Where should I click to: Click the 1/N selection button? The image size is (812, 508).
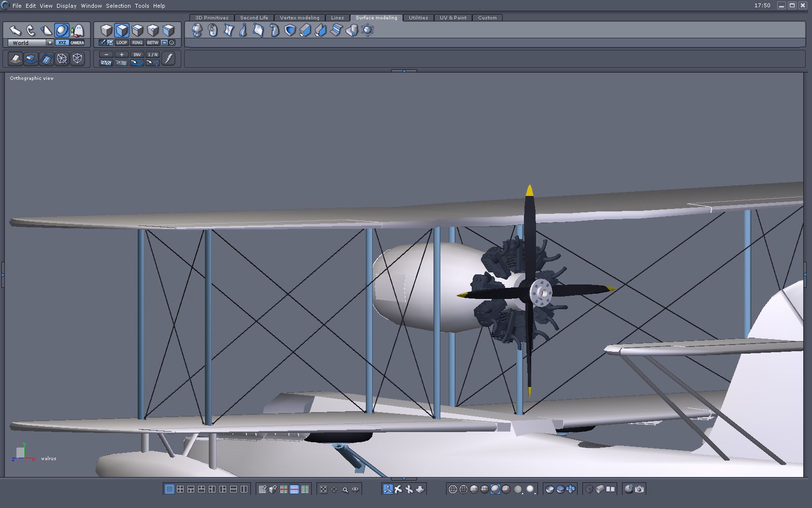[153, 55]
